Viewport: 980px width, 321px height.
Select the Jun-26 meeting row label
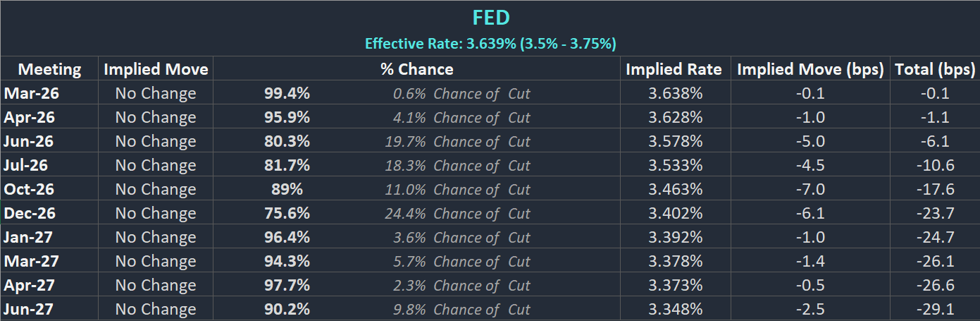pyautogui.click(x=28, y=141)
